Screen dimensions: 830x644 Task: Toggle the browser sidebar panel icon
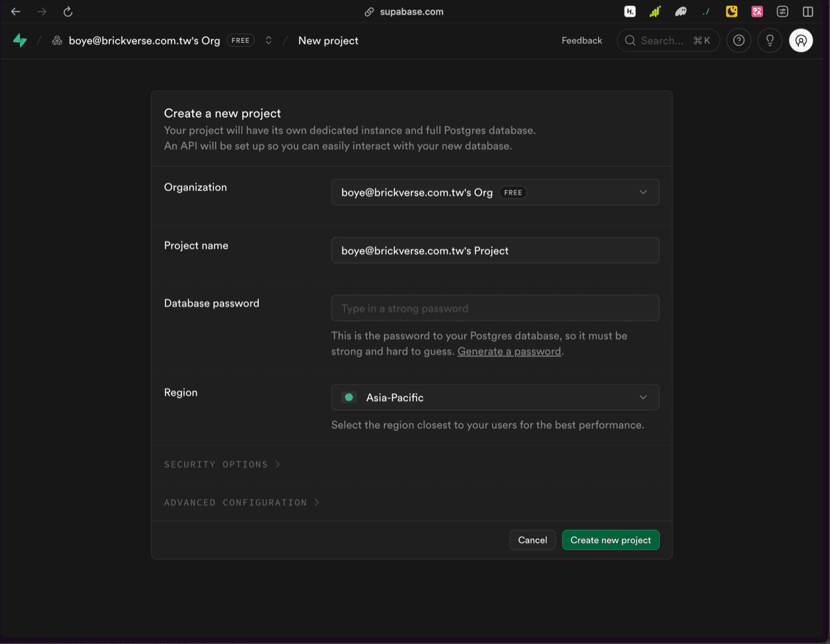click(807, 12)
